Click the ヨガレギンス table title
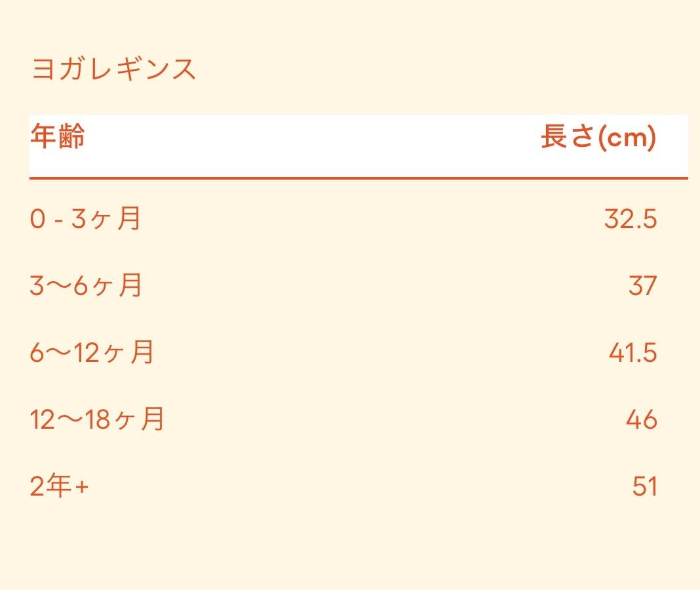This screenshot has height=590, width=700. pos(113,69)
